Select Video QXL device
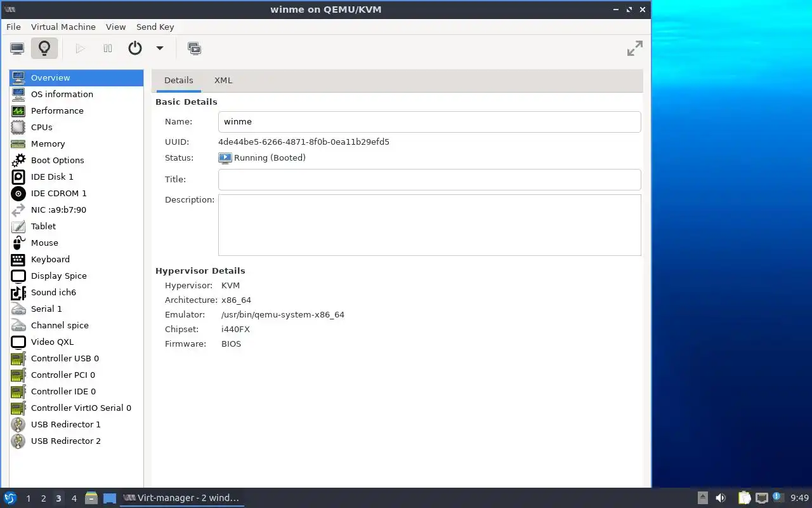Screen dimensions: 812x508 76,342
